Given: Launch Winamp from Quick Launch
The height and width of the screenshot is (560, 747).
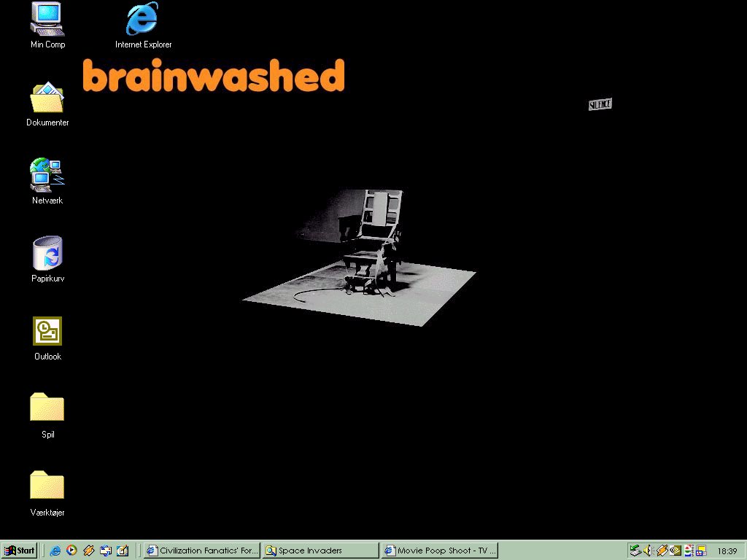Looking at the screenshot, I should [88, 551].
